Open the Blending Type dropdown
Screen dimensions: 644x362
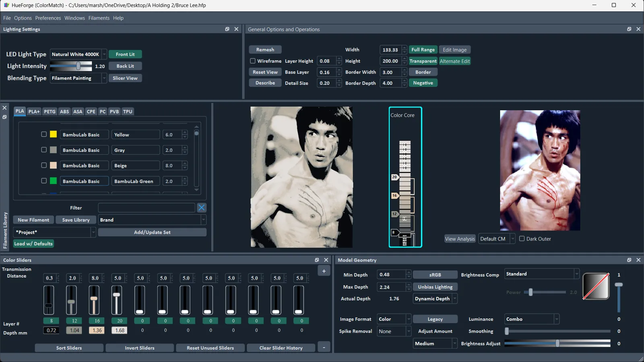[78, 78]
